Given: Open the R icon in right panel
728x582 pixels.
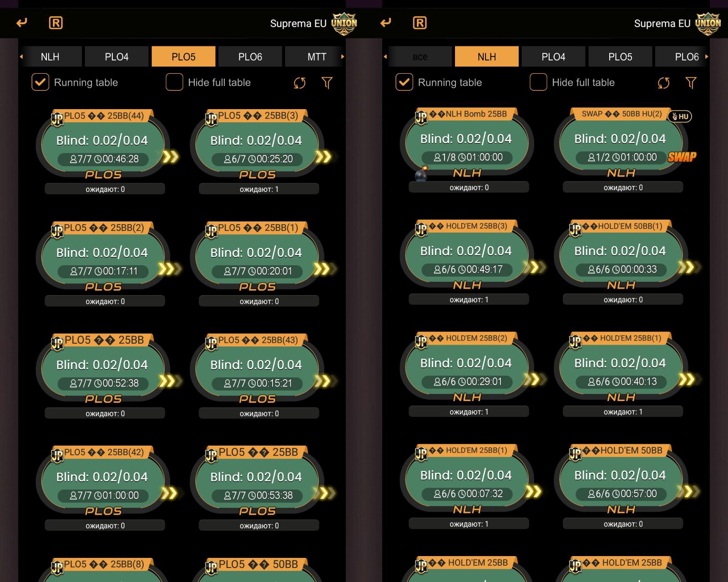Looking at the screenshot, I should pos(420,23).
